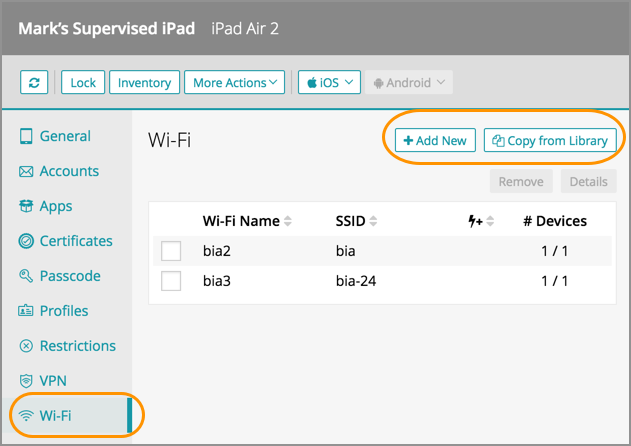The width and height of the screenshot is (631, 446).
Task: Select the Restrictions circle-x icon
Action: click(x=26, y=347)
